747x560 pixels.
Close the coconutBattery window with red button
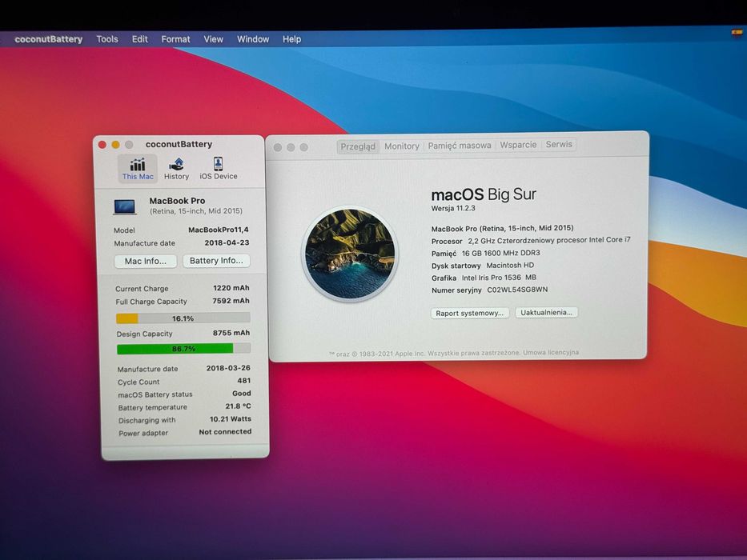[102, 145]
